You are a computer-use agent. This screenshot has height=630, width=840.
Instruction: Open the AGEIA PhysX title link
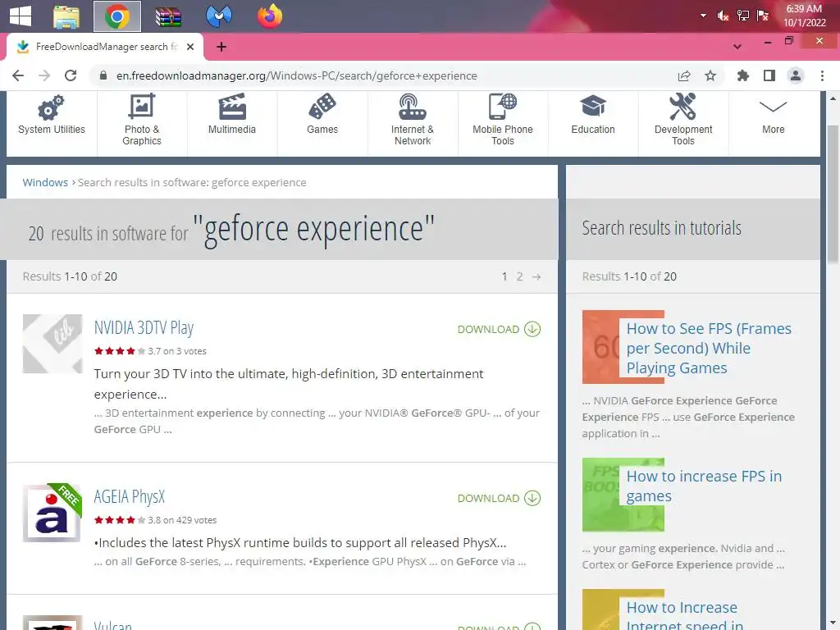click(129, 496)
